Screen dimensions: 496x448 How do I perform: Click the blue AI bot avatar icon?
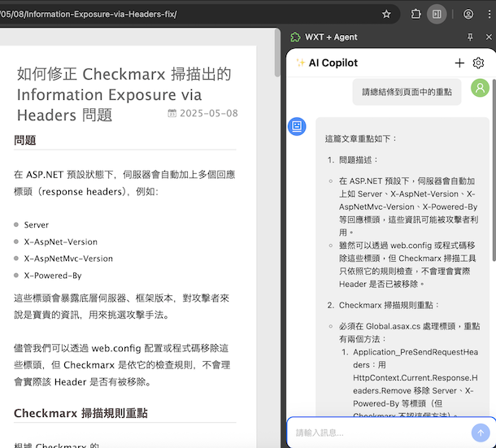point(297,126)
